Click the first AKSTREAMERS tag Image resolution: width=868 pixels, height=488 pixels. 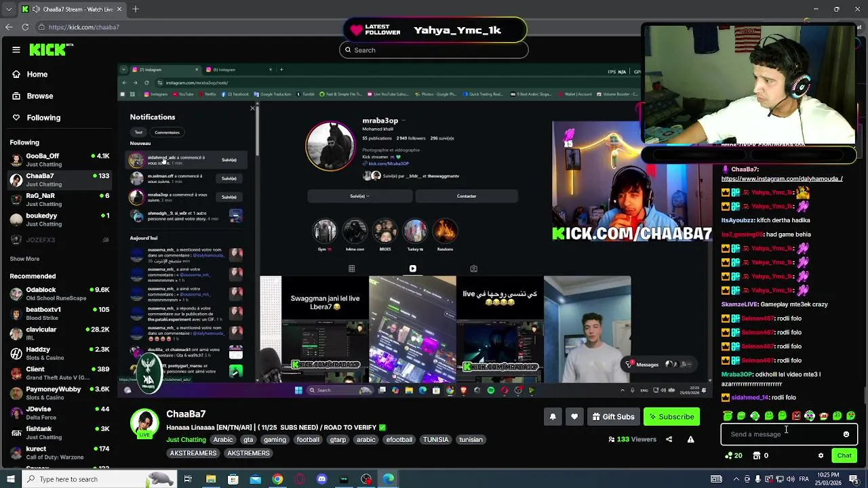tap(193, 453)
